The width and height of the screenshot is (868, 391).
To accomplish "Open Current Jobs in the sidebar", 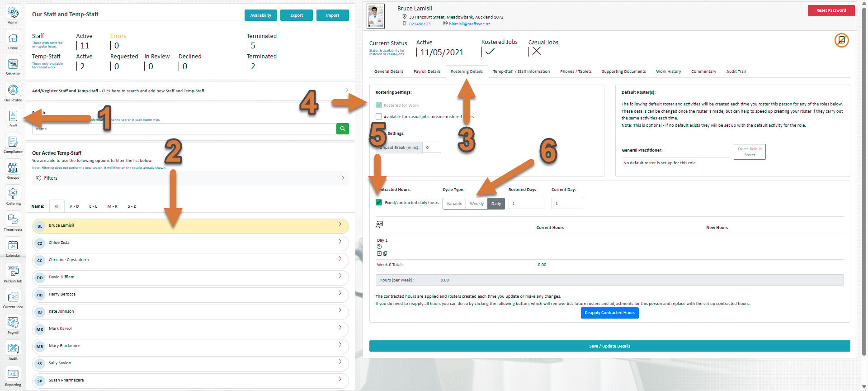I will 13,297.
